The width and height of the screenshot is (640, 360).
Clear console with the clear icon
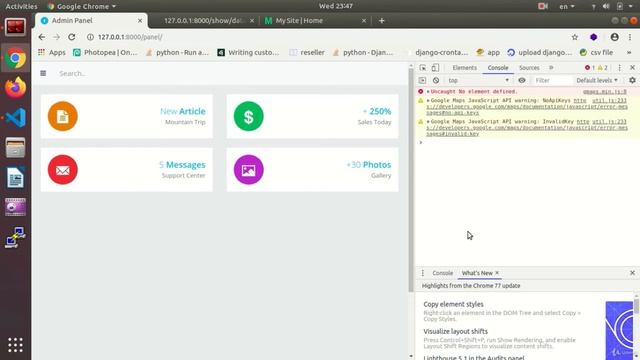click(x=436, y=80)
